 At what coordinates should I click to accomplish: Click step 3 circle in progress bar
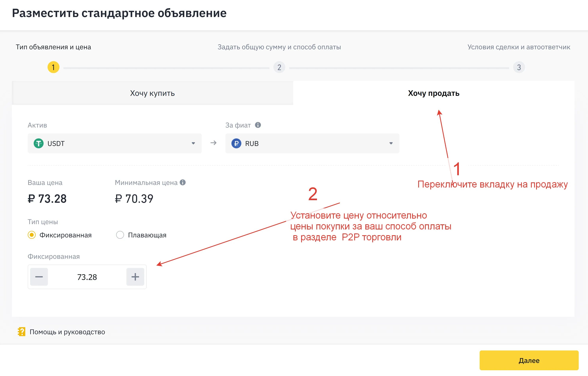tap(519, 67)
